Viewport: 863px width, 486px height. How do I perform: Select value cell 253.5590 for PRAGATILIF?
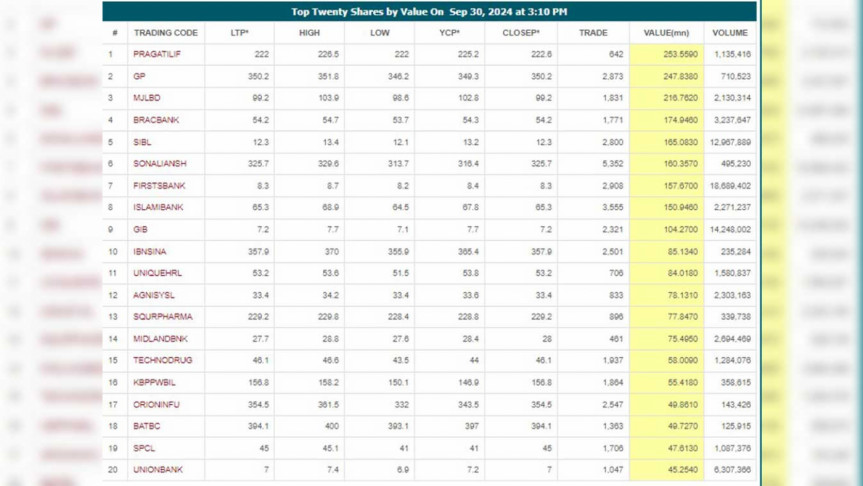[680, 54]
